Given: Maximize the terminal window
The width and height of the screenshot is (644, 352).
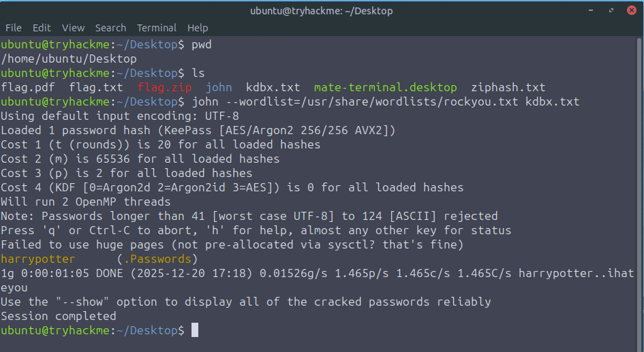Looking at the screenshot, I should point(613,10).
